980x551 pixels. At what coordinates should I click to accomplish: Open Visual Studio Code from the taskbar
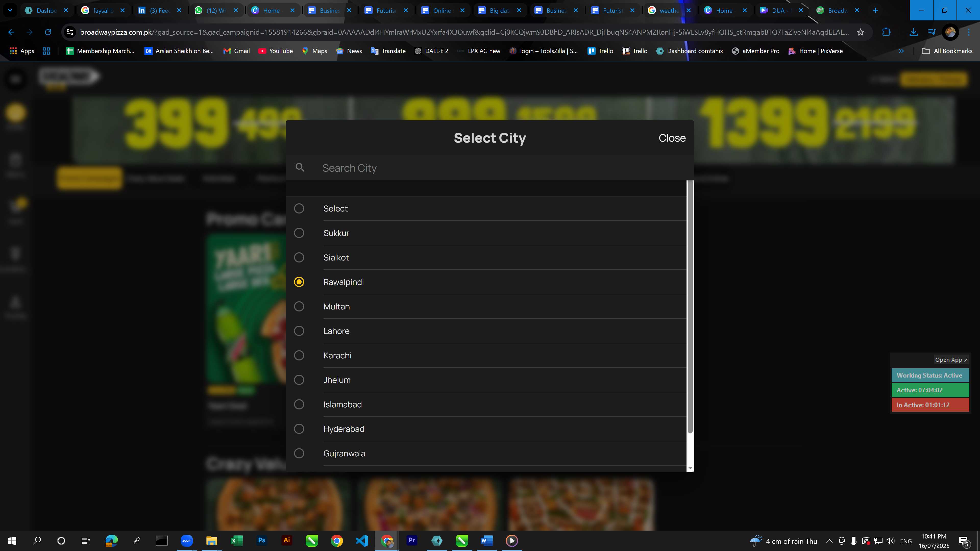point(362,540)
